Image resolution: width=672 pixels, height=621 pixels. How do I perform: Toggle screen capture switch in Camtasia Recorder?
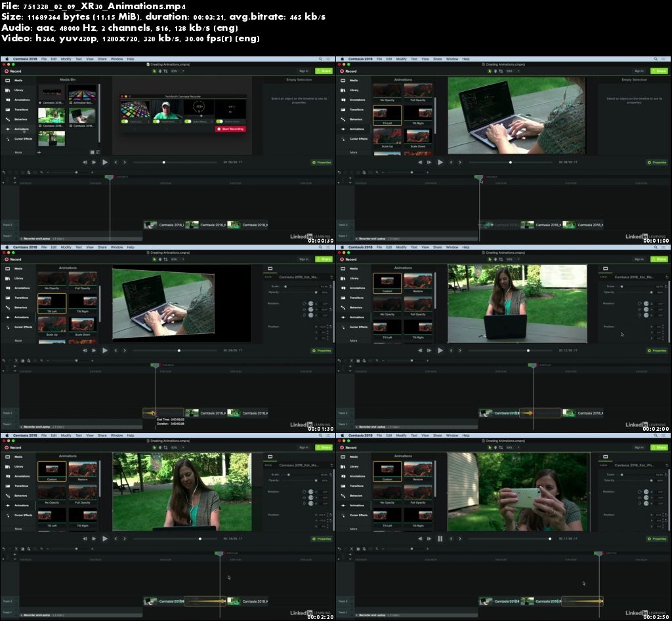125,121
